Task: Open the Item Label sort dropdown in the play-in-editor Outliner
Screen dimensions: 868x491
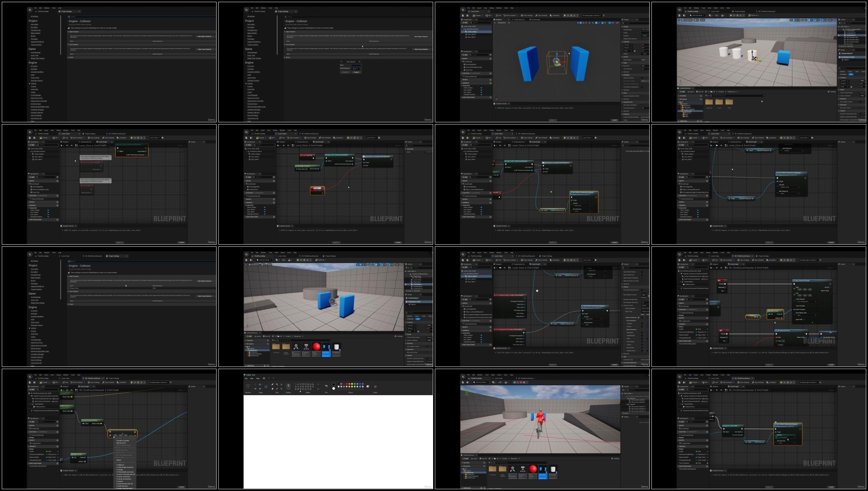Action: (628, 394)
